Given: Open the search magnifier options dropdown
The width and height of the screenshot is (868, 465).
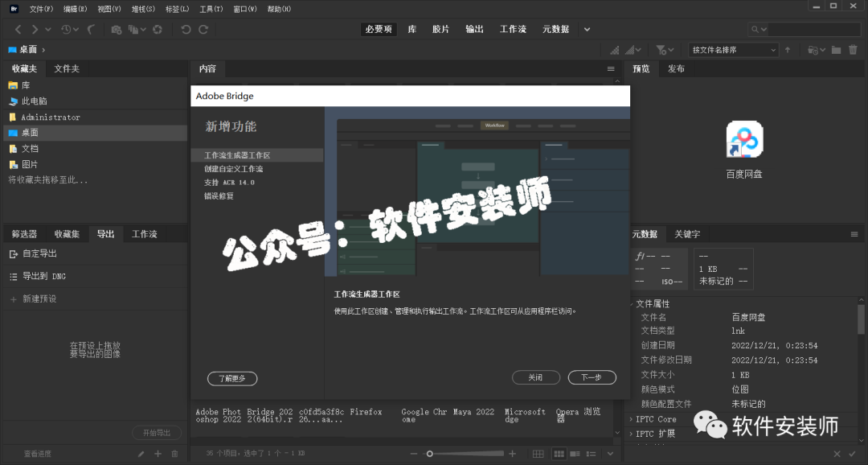Looking at the screenshot, I should tap(758, 30).
